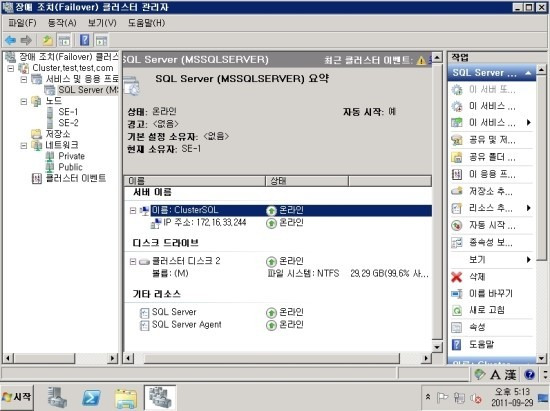The width and height of the screenshot is (550, 411).
Task: Click the Failover Cluster Manager taskbar icon
Action: 160,398
